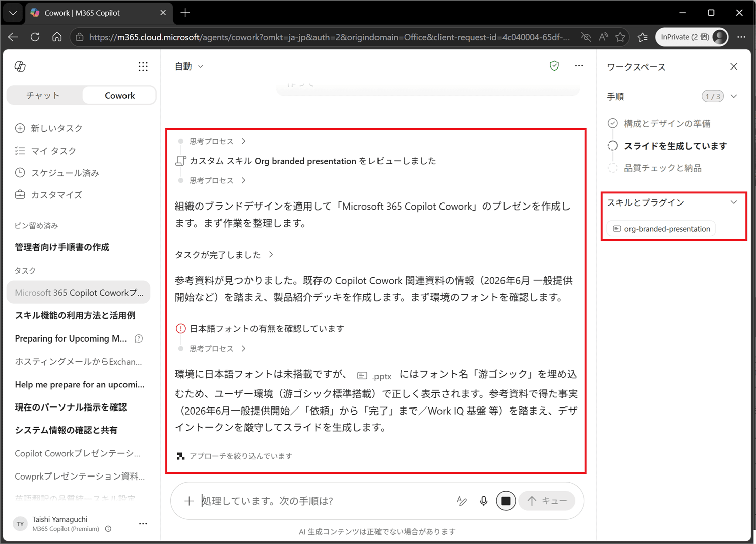This screenshot has width=756, height=544.
Task: Open the 自動 mode dropdown
Action: (x=189, y=66)
